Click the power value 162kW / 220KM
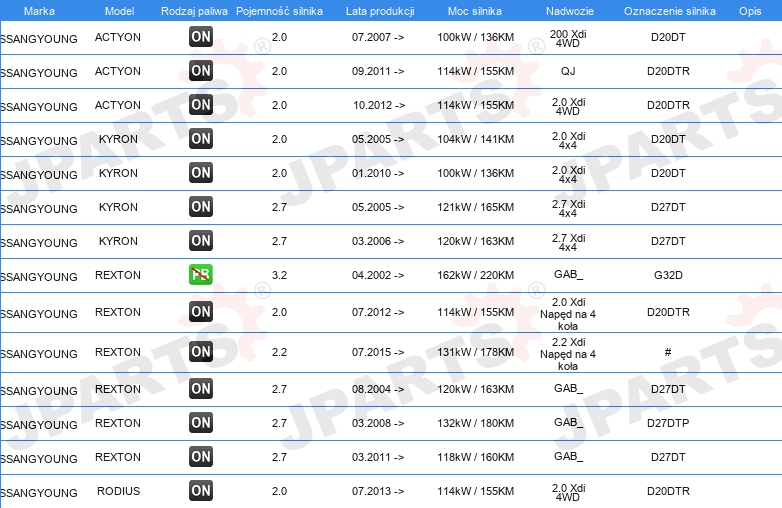Image resolution: width=782 pixels, height=508 pixels. pyautogui.click(x=475, y=275)
